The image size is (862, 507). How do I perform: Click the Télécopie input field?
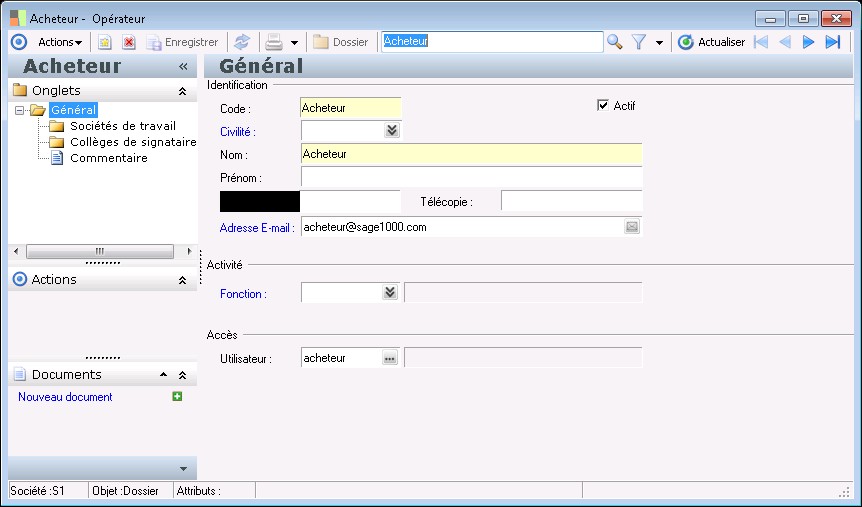click(x=572, y=201)
